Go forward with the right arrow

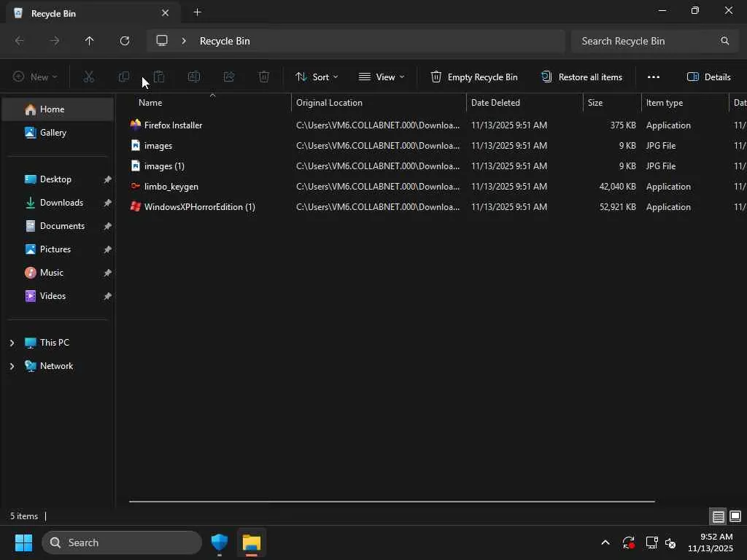click(55, 41)
